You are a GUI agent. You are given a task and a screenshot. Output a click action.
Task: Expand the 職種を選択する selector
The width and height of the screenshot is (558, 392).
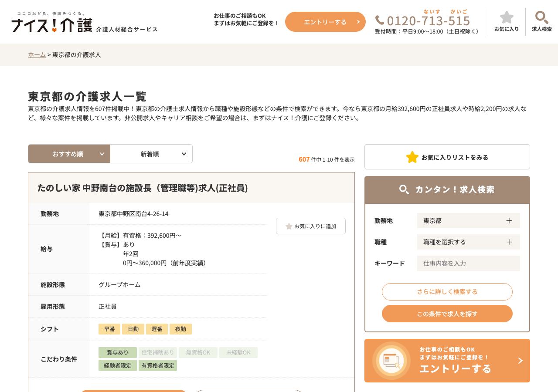(469, 242)
